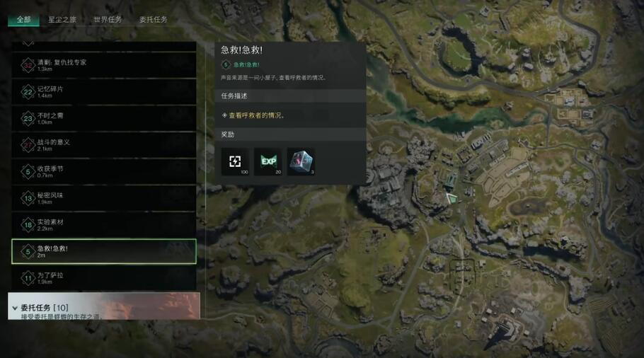
Task: Click the level 32 diamond quest badge
Action: click(x=28, y=65)
